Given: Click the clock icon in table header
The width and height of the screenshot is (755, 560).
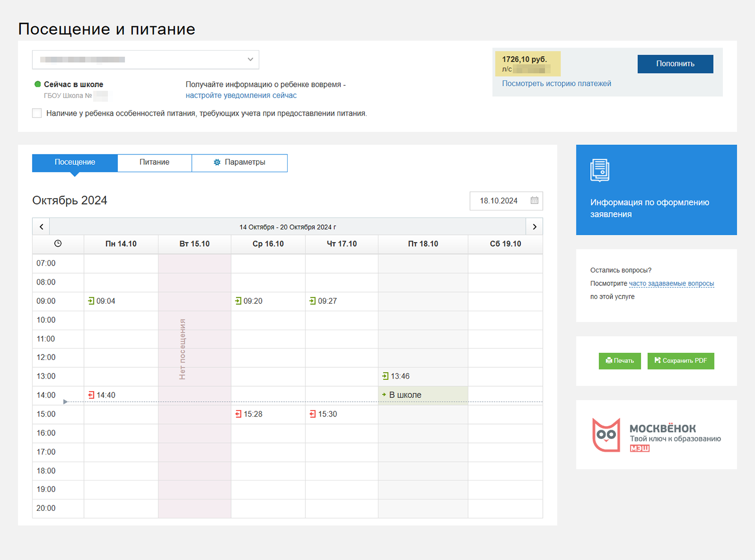Looking at the screenshot, I should [58, 243].
